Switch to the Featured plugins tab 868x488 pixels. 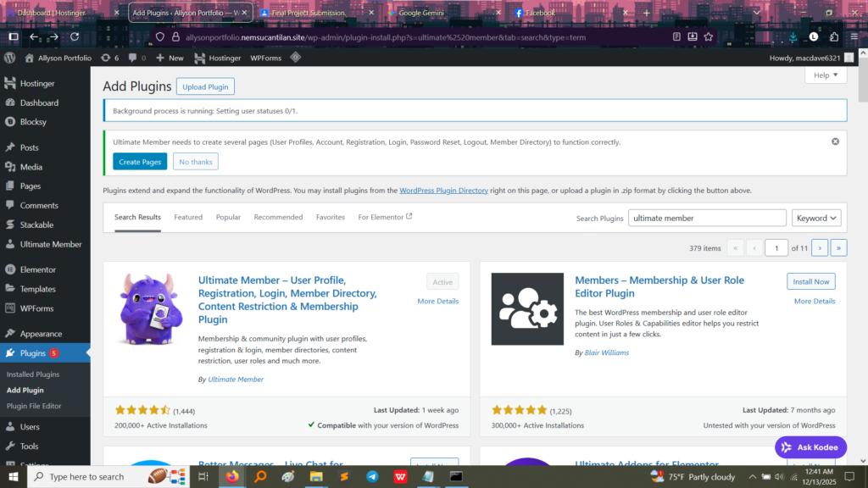pyautogui.click(x=188, y=217)
